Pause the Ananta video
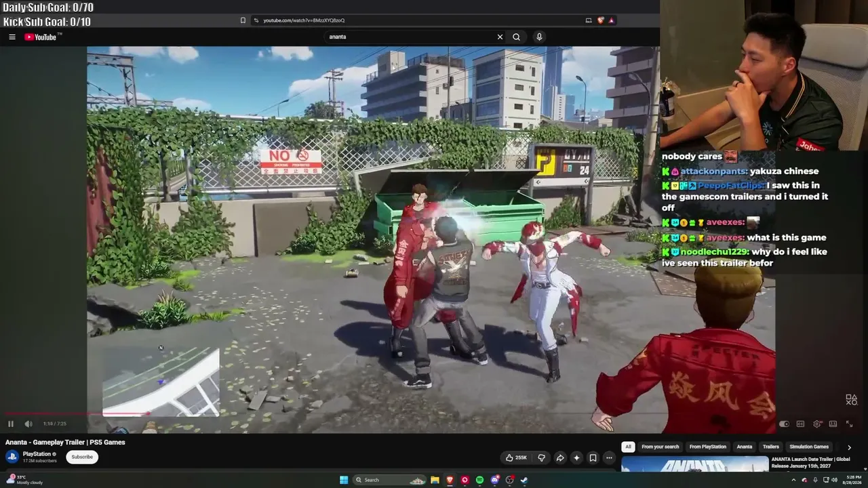The height and width of the screenshot is (488, 868). coord(11,424)
